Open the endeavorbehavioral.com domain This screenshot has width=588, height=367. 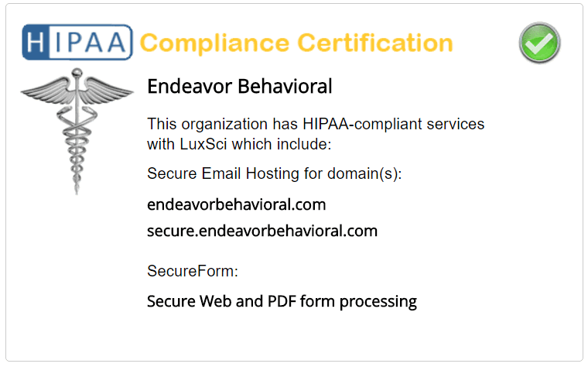point(236,205)
